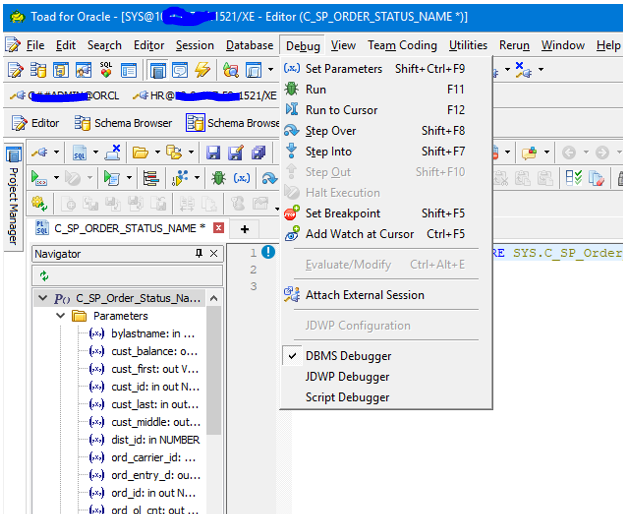Viewport: 623px width, 514px height.
Task: Open the Team Coding menu
Action: (402, 45)
